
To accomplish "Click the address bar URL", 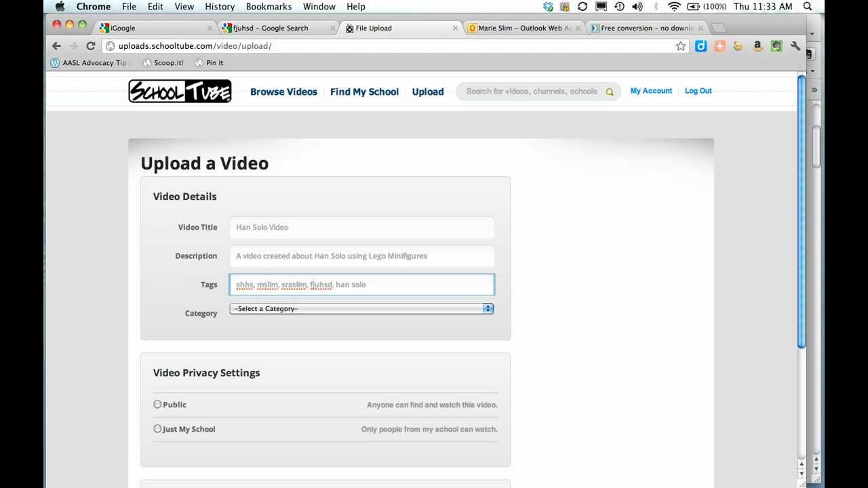I will click(x=195, y=46).
